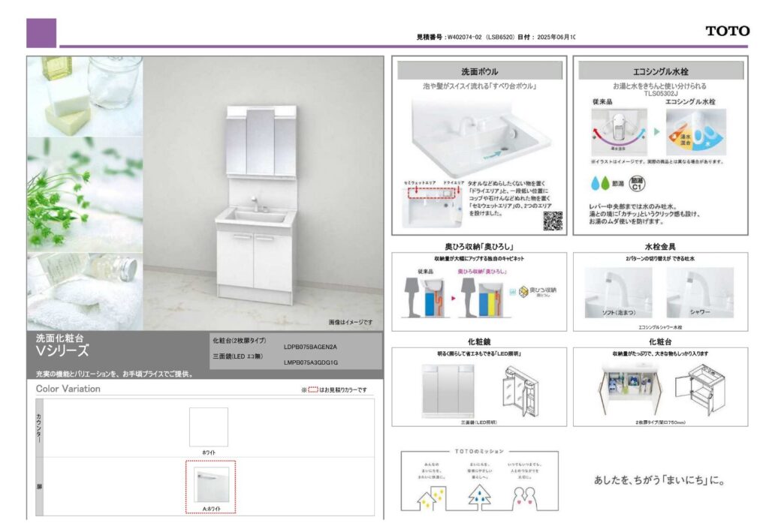Click the QR code in washbasin section
This screenshot has height=532, width=769.
point(552,221)
